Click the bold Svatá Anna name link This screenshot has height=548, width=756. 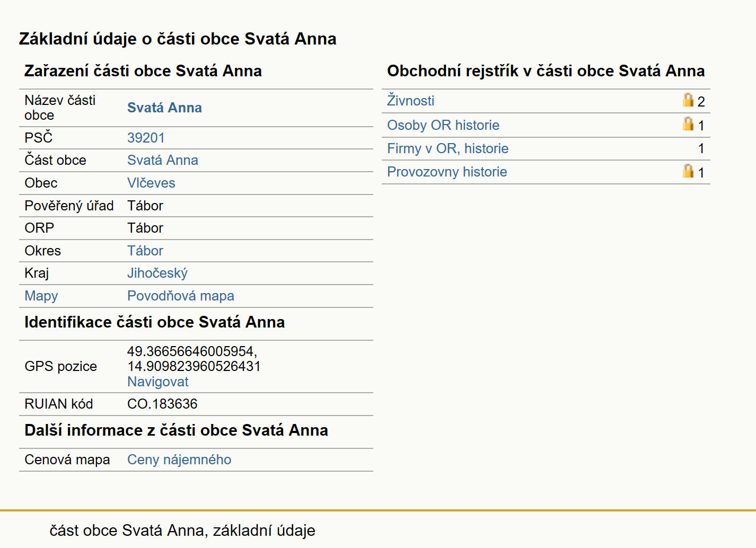tap(164, 108)
